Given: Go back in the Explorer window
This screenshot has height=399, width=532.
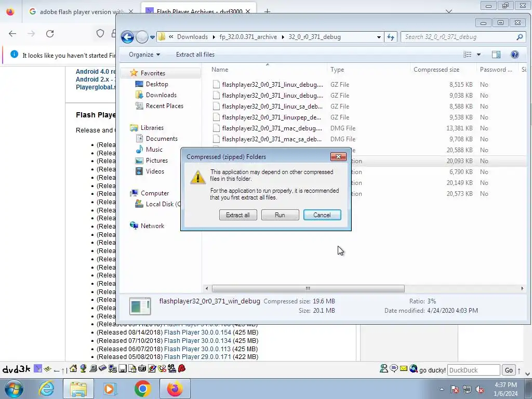Looking at the screenshot, I should click(128, 37).
